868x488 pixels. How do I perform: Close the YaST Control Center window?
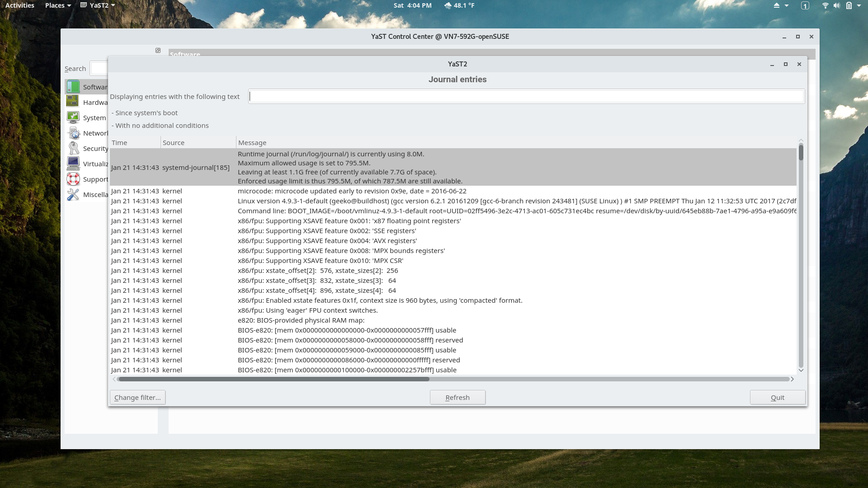pyautogui.click(x=811, y=37)
